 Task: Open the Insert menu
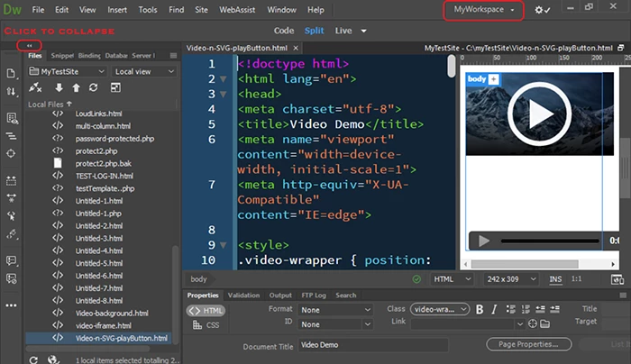[x=117, y=10]
